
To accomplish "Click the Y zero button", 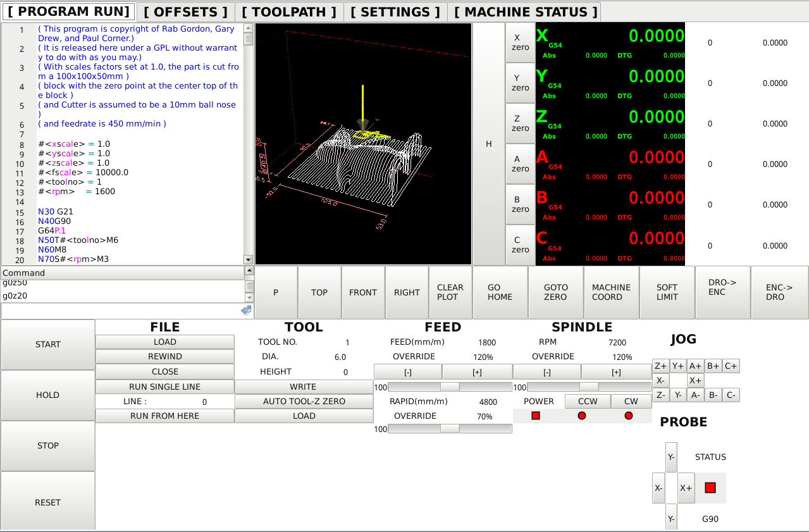I will tap(521, 83).
